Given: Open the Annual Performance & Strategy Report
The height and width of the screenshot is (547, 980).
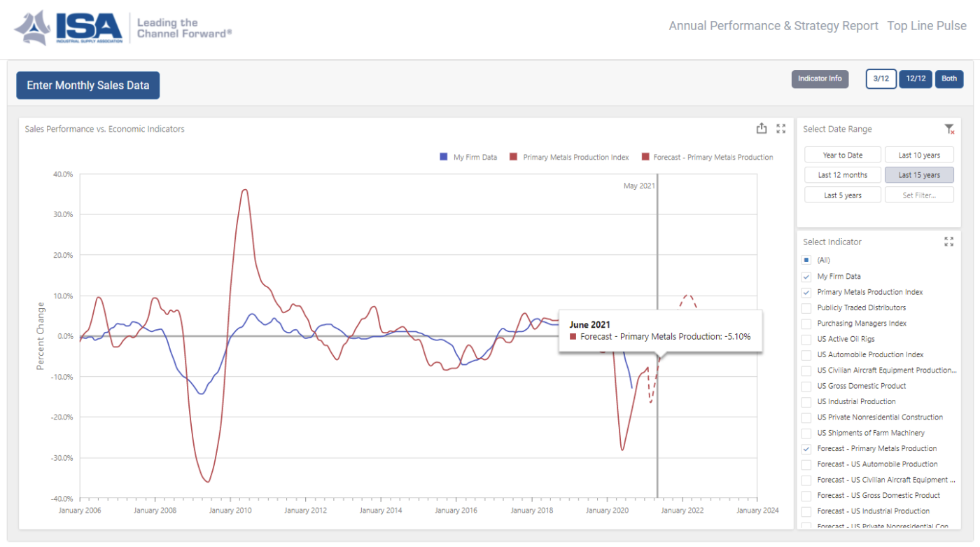Looking at the screenshot, I should tap(773, 25).
